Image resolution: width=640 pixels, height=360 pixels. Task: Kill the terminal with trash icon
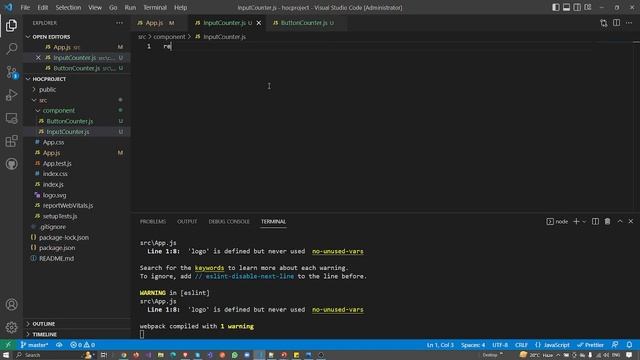[607, 221]
